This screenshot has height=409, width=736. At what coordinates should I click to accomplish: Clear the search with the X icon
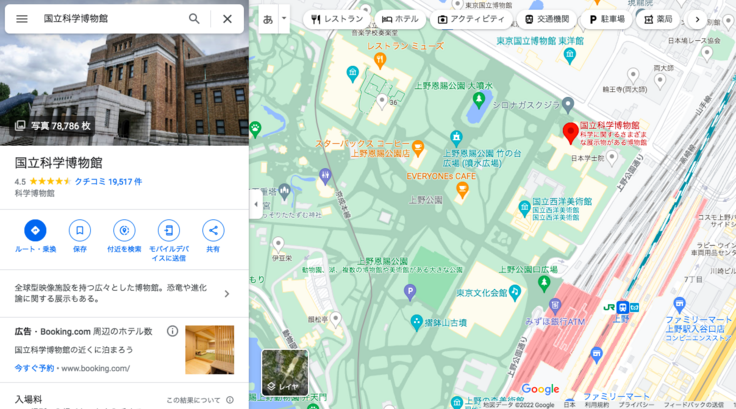click(x=227, y=19)
